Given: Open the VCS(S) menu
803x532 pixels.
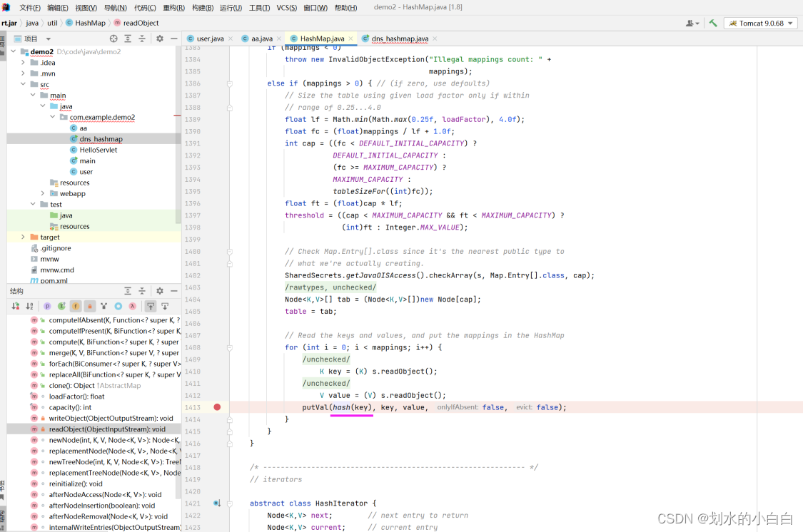Looking at the screenshot, I should point(287,8).
